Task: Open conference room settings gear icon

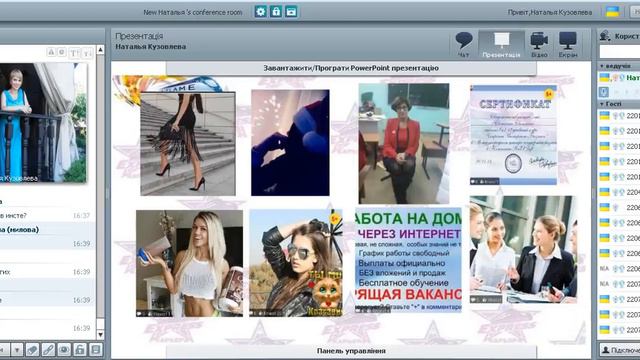Action: [x=261, y=11]
